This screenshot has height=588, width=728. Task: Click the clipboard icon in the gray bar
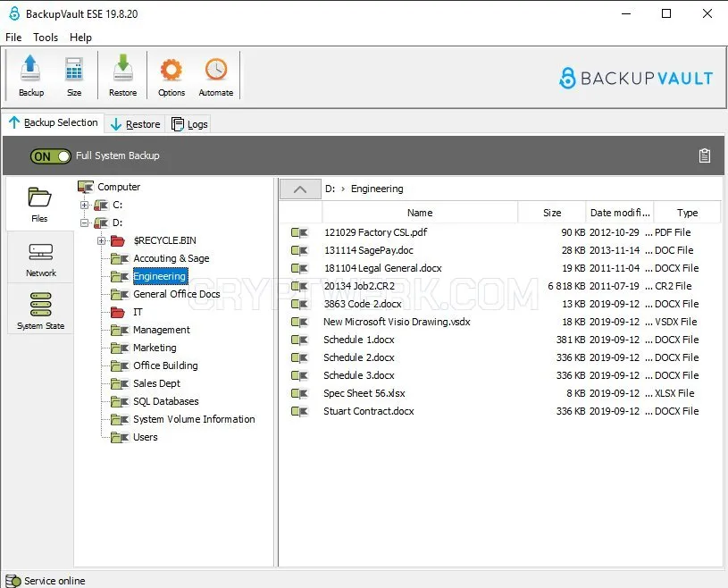704,155
